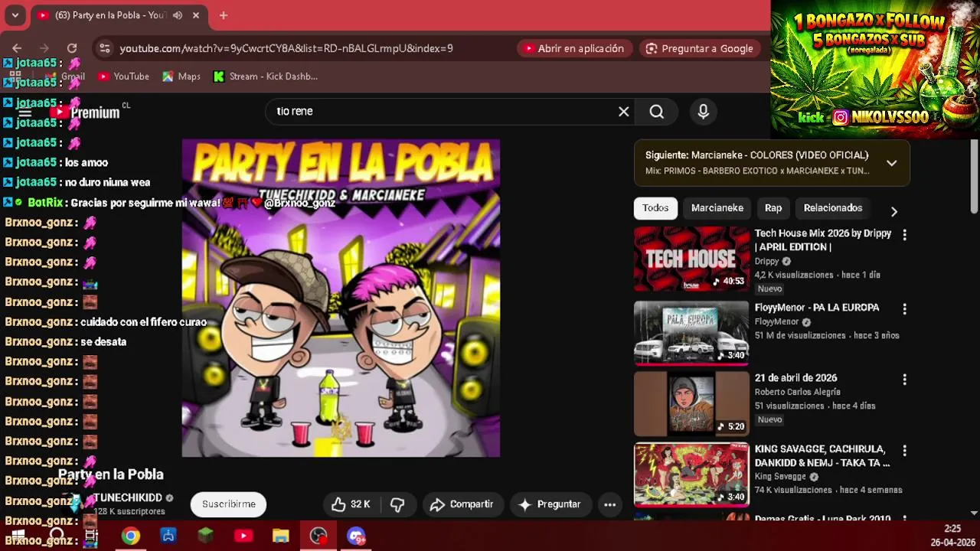
Task: Open options for Tech House Mix video
Action: tap(904, 235)
